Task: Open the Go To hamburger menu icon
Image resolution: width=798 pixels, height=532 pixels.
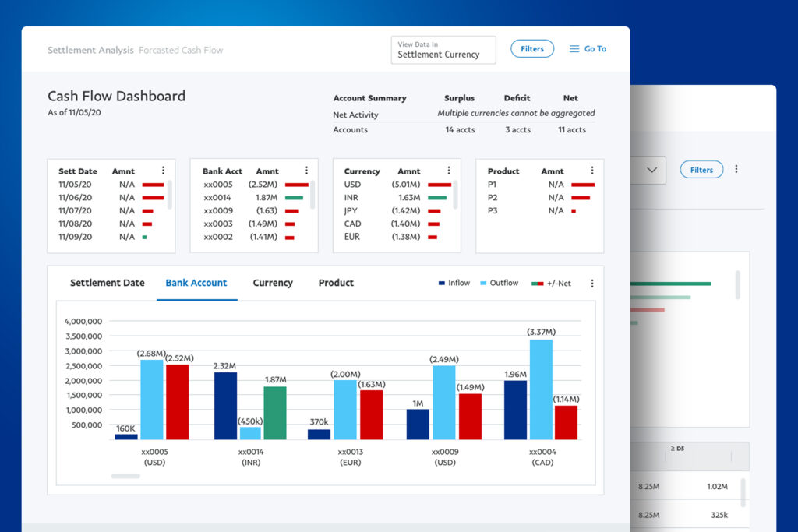Action: pyautogui.click(x=574, y=49)
